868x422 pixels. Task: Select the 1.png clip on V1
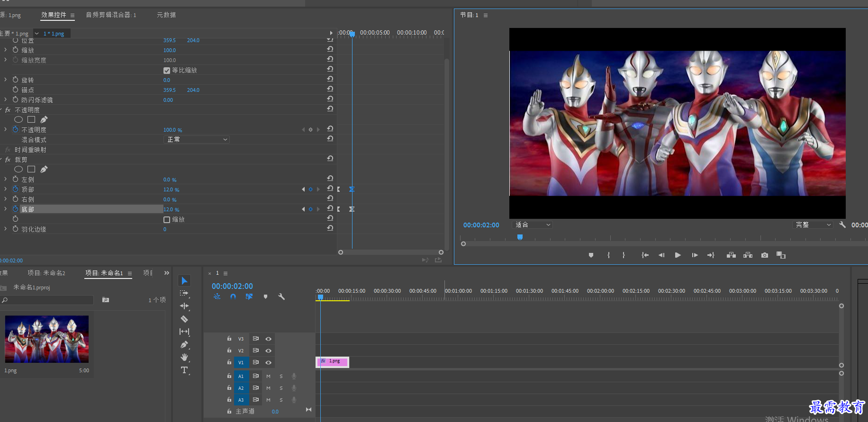[332, 362]
